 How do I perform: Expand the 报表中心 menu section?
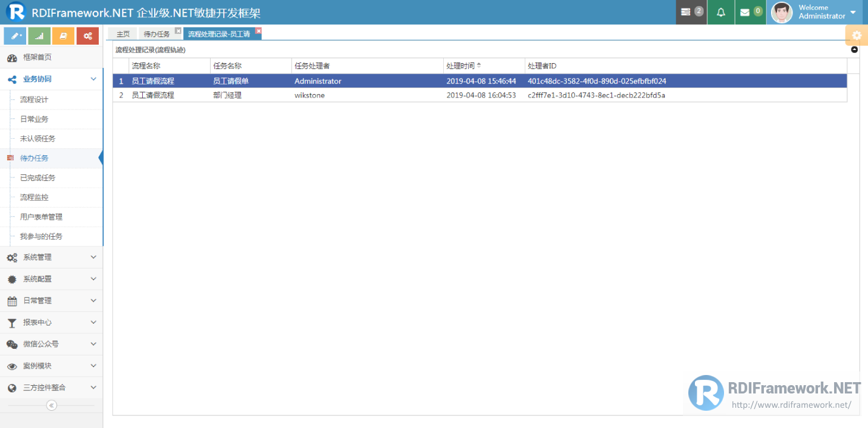[x=51, y=322]
